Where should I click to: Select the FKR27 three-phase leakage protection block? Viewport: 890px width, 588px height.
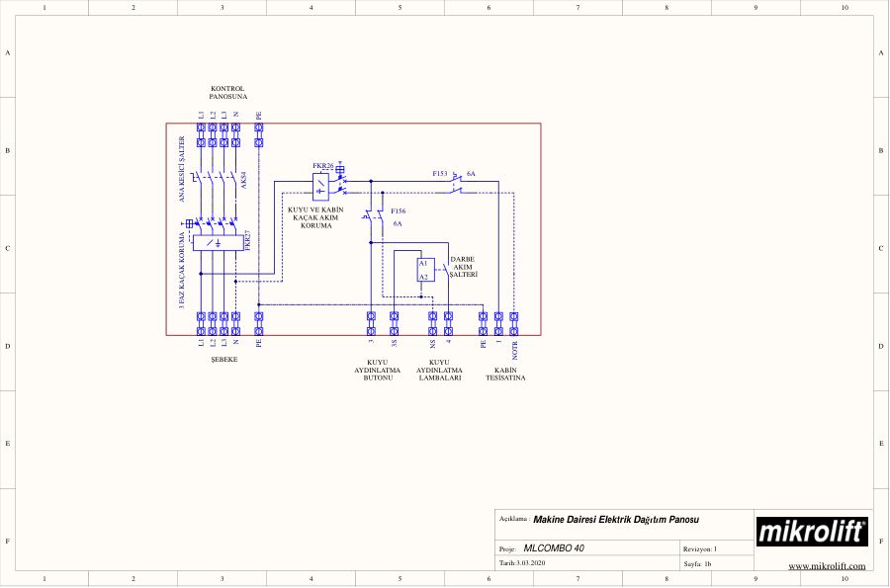(218, 243)
